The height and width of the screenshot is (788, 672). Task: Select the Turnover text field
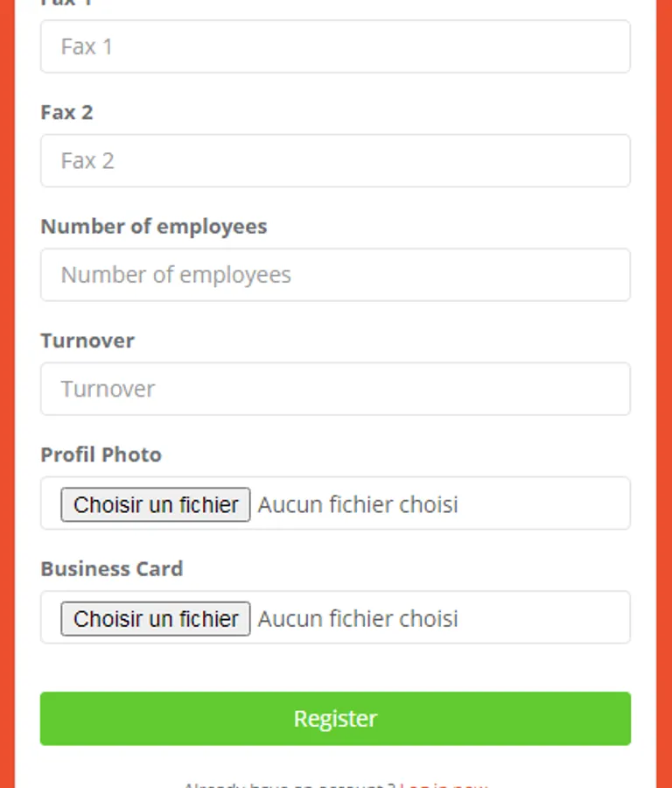pos(335,389)
